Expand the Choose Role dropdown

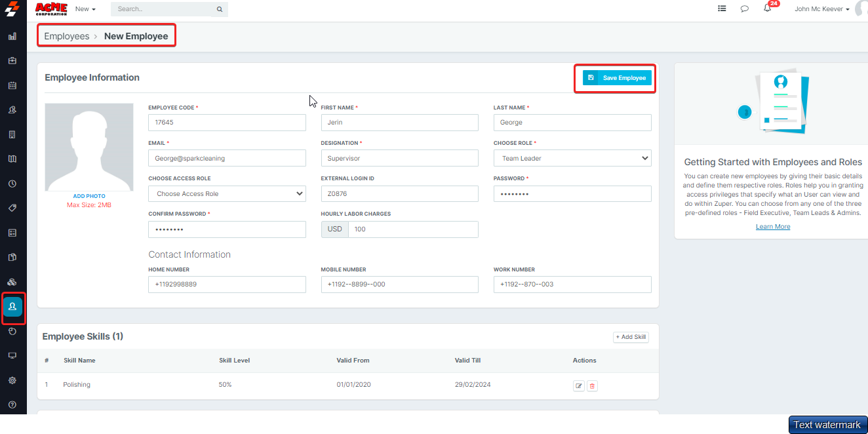(572, 158)
